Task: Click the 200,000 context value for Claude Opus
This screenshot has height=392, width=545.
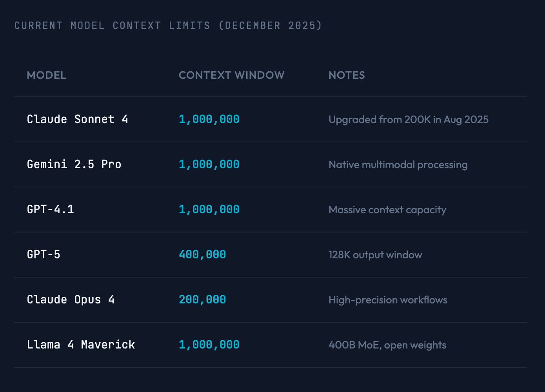Action: coord(202,299)
